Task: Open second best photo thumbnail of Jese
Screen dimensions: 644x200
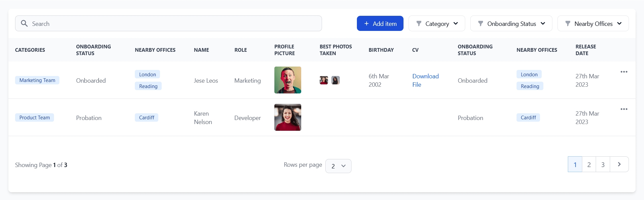Action: [335, 80]
